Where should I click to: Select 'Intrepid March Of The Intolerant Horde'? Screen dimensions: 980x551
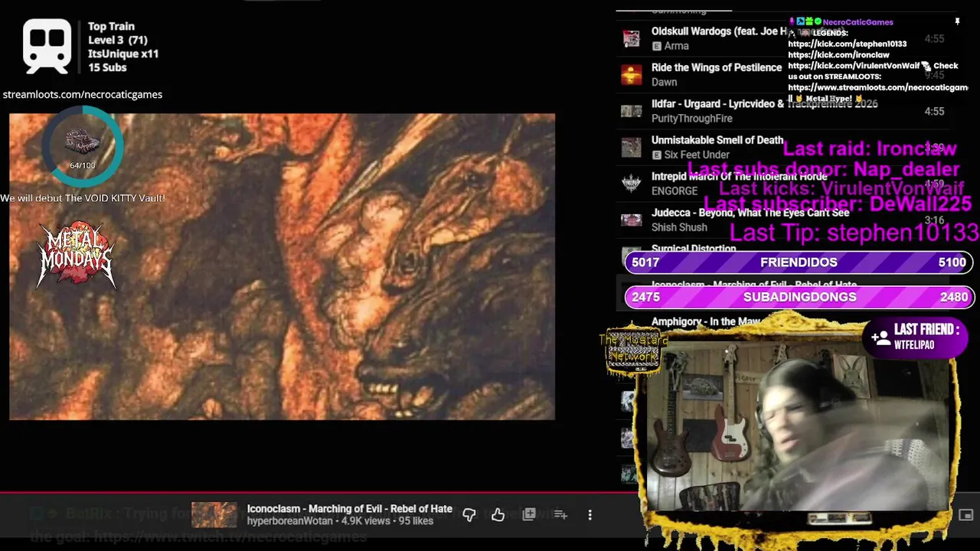click(x=781, y=184)
